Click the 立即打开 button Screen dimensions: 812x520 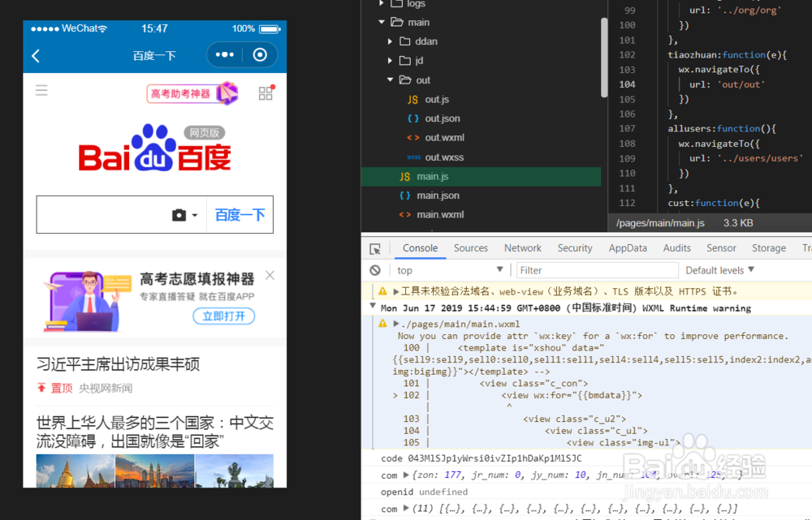coord(224,316)
